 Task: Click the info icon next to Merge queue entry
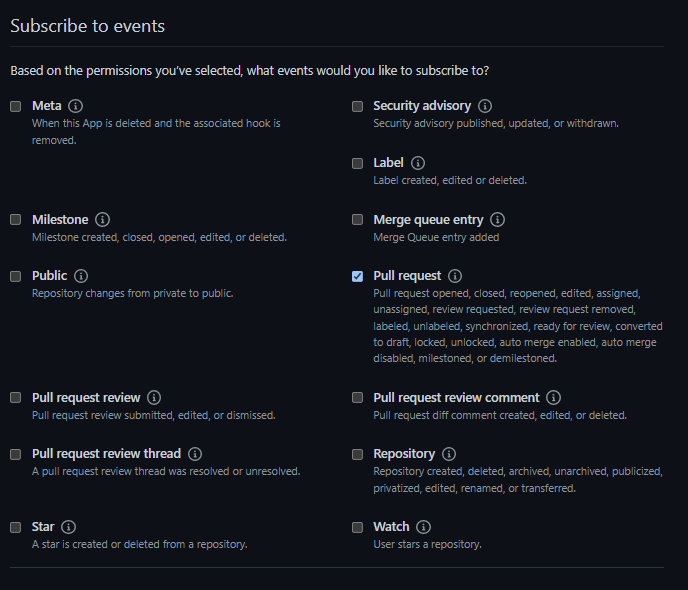497,220
